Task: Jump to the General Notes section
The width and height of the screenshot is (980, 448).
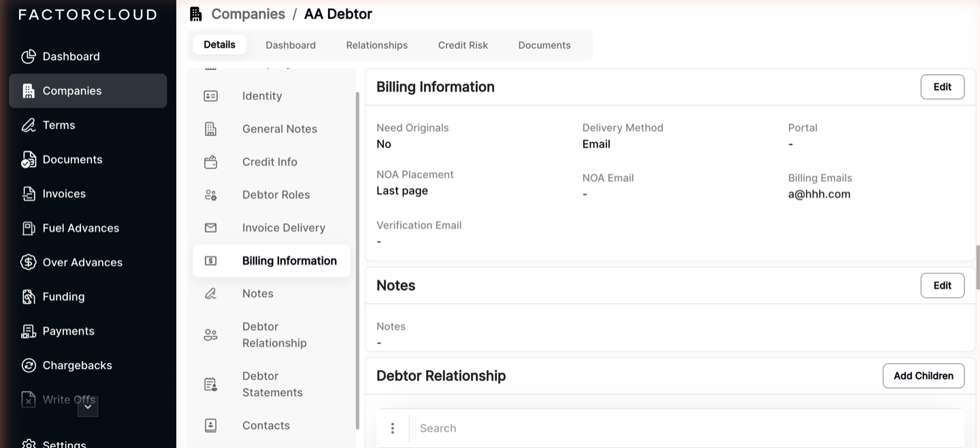Action: (272, 129)
